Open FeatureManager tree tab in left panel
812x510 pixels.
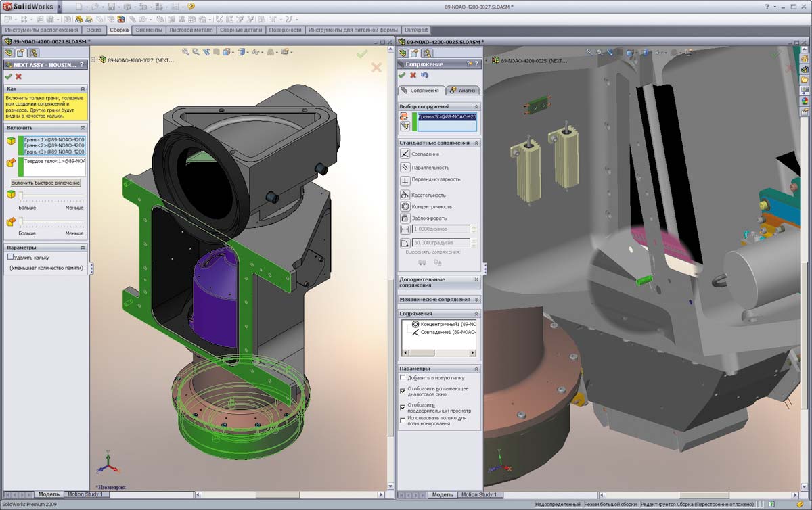(9, 53)
